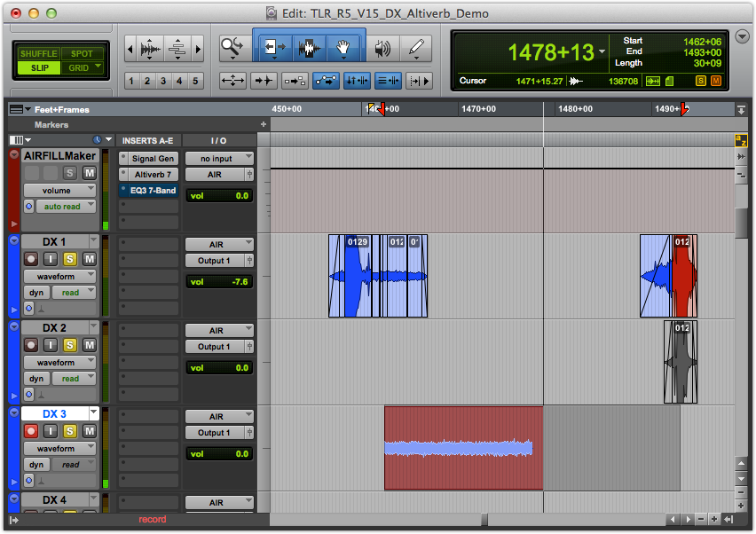Switch to Spot edit mode
This screenshot has height=534, width=756.
coord(83,53)
